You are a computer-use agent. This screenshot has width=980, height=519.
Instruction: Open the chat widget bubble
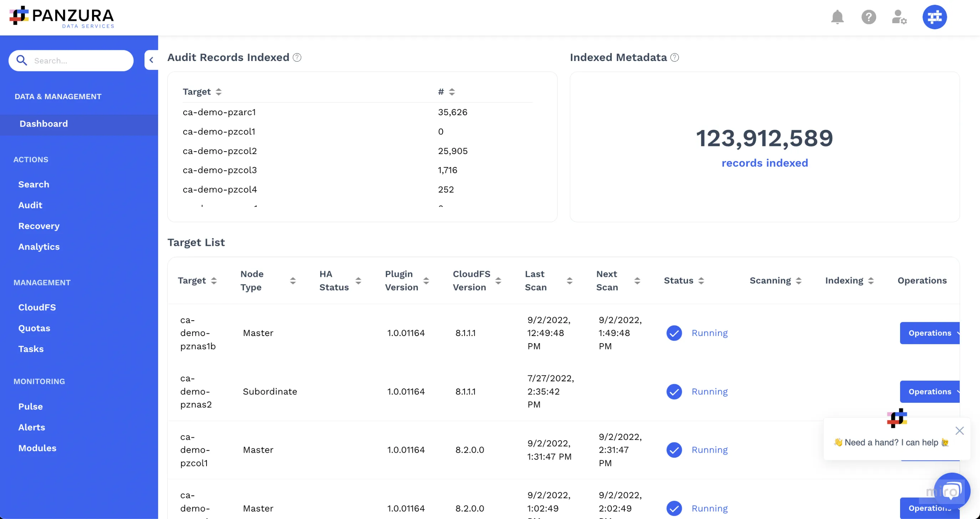point(952,491)
